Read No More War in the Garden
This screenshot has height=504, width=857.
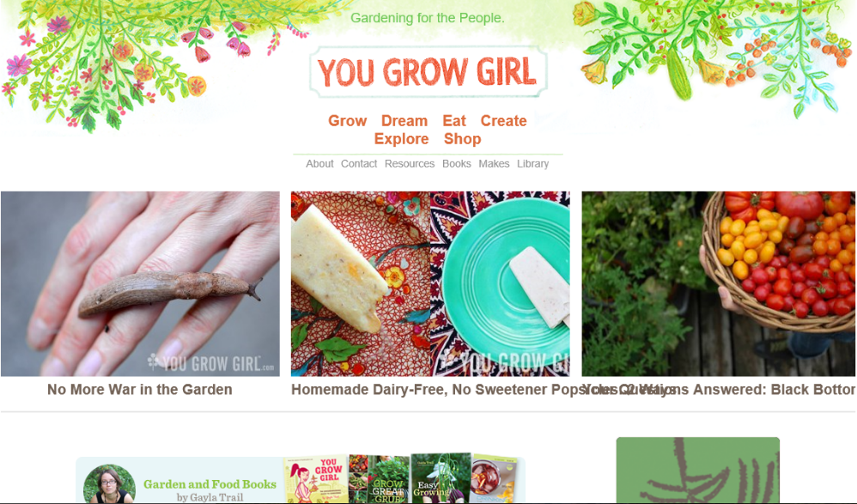tap(140, 389)
